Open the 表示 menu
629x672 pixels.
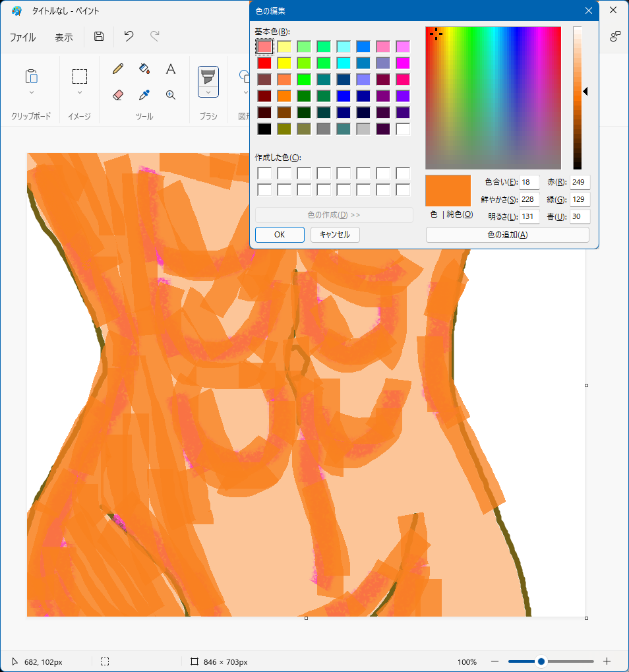[x=64, y=38]
